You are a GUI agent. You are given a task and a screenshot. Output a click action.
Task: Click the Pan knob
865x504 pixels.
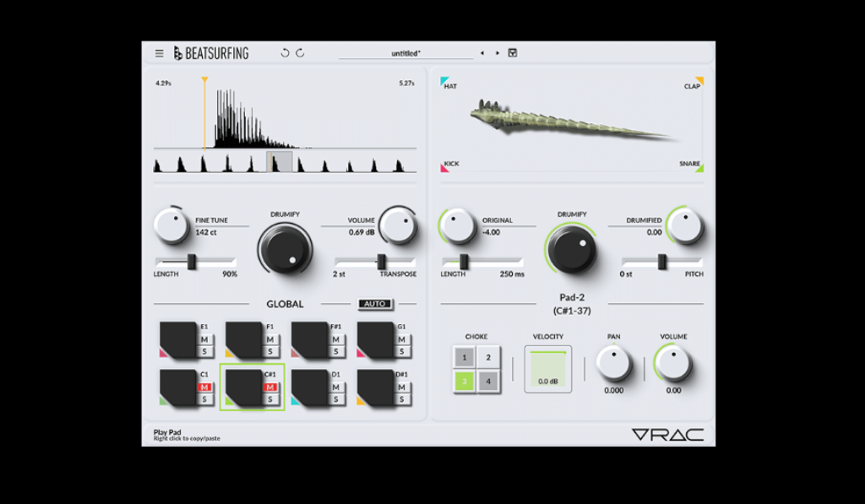(613, 364)
